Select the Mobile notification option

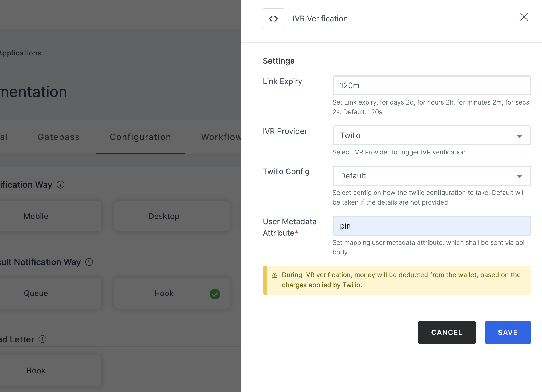pos(51,216)
